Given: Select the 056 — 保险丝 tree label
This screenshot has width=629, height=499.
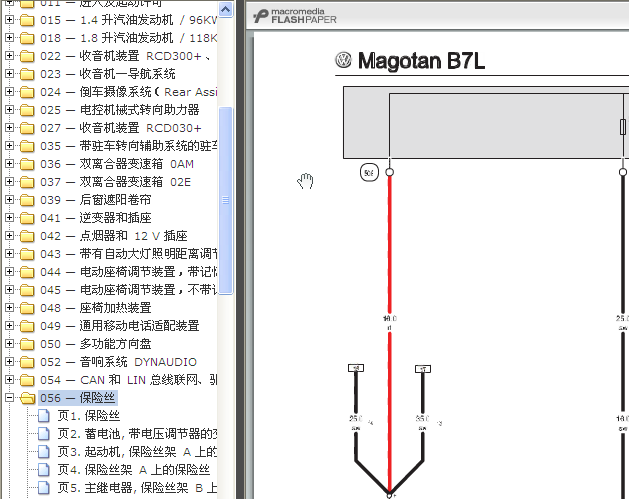Looking at the screenshot, I should pyautogui.click(x=78, y=398).
